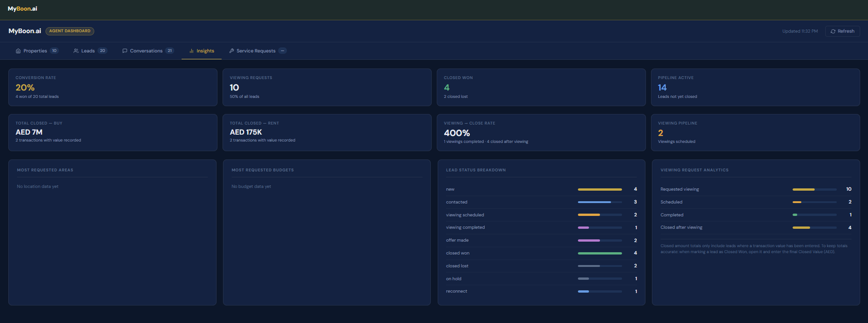Click the 'viewing scheduled' progress bar
This screenshot has width=868, height=323.
[x=599, y=215]
